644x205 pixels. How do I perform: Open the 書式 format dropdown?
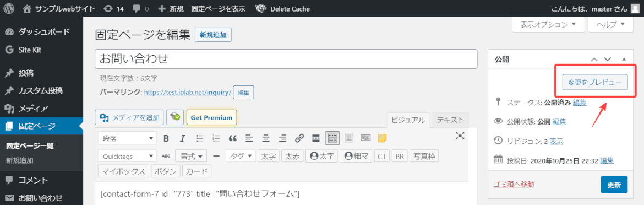pyautogui.click(x=191, y=156)
